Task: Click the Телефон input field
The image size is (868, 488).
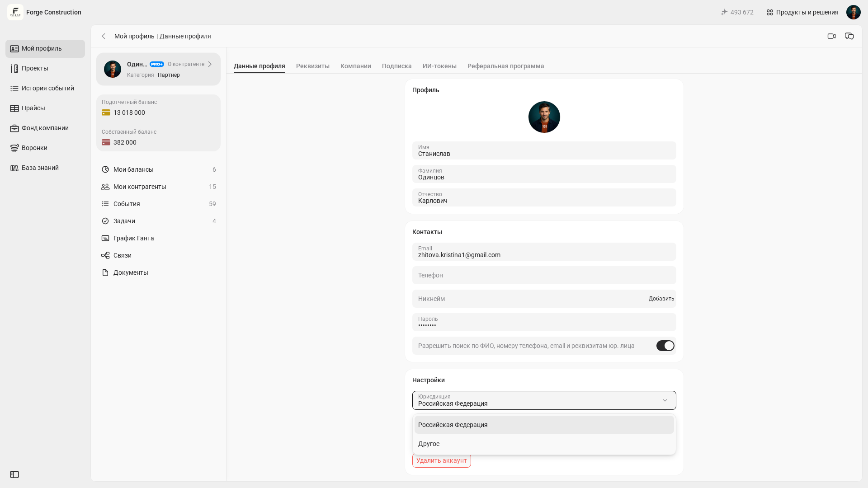Action: [x=544, y=275]
